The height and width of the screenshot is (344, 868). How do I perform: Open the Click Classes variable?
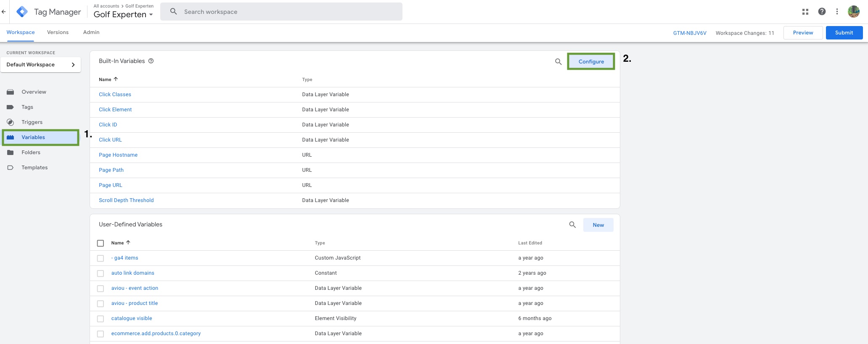[115, 95]
